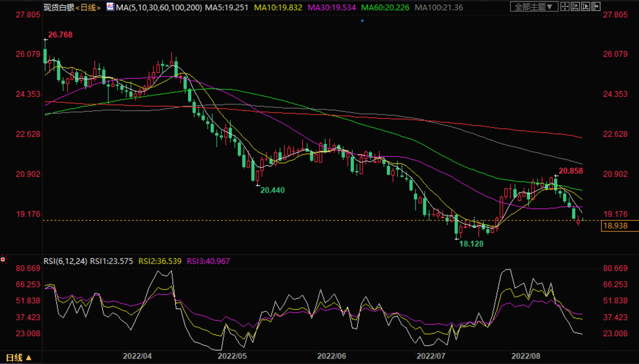Click the red sun icon beside RSI panel
Image resolution: width=639 pixels, height=364 pixels.
3,259
